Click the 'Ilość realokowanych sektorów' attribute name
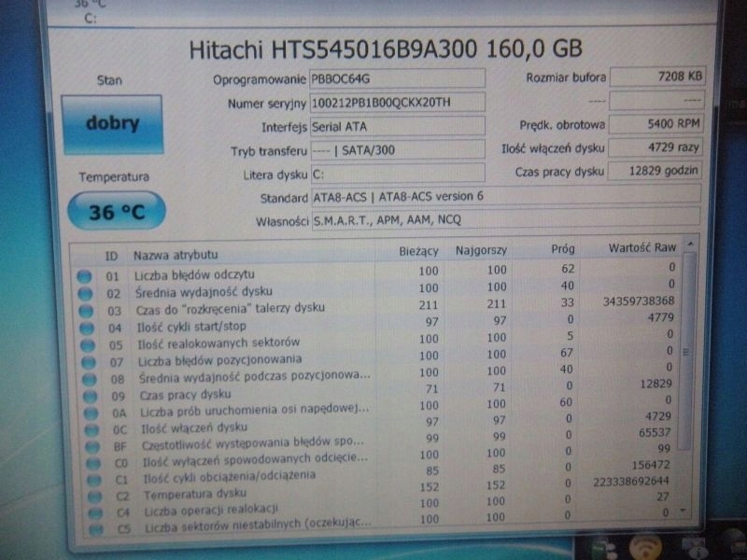This screenshot has width=747, height=560. [x=219, y=343]
